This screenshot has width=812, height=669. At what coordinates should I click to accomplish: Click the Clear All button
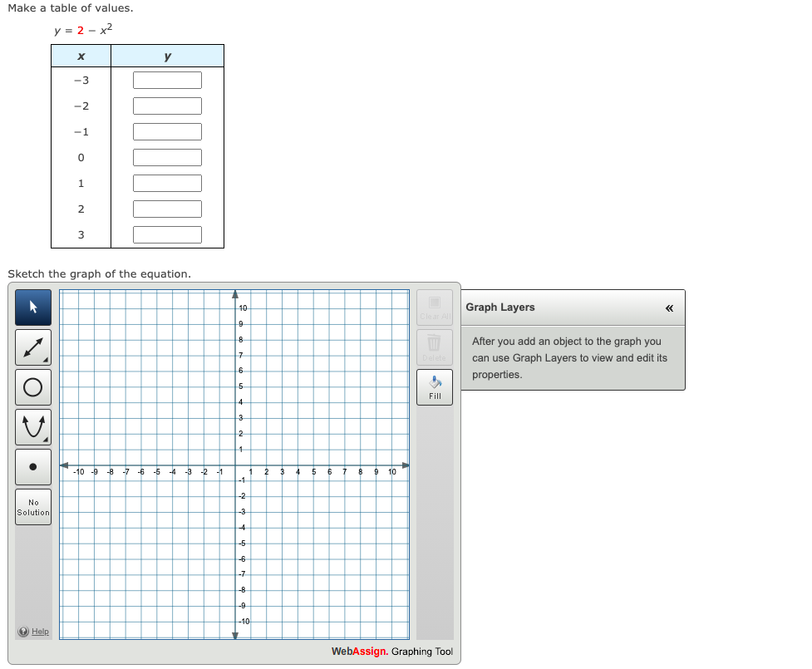(x=435, y=307)
